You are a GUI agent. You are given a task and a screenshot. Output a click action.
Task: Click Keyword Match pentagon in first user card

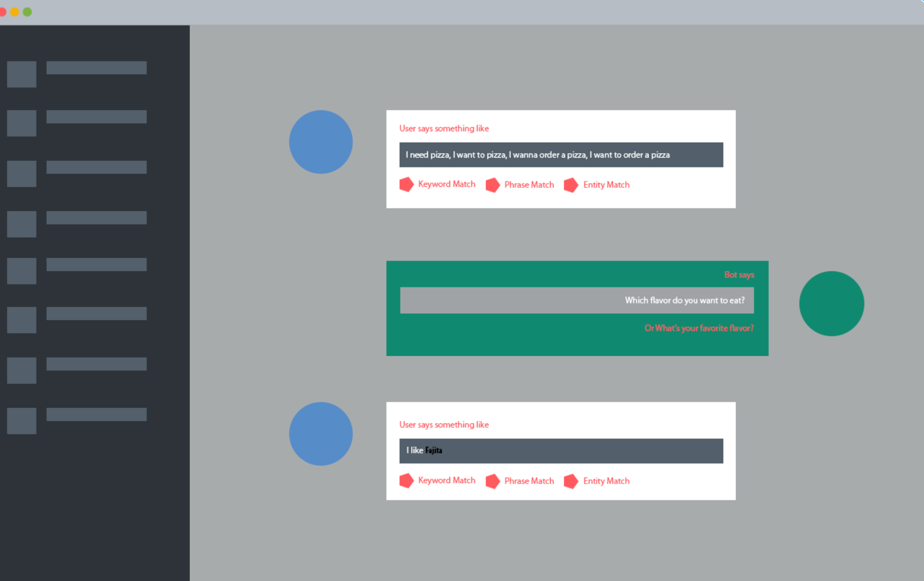tap(407, 184)
